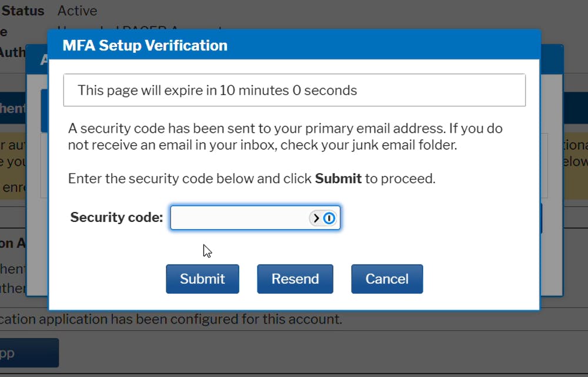The image size is (588, 377).
Task: Click Resend to get a new security code
Action: pyautogui.click(x=295, y=278)
